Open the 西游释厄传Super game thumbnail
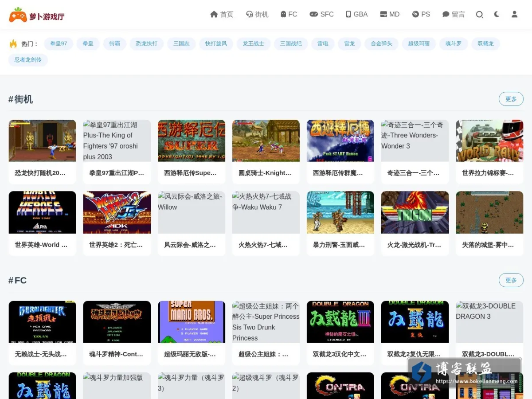 192,141
